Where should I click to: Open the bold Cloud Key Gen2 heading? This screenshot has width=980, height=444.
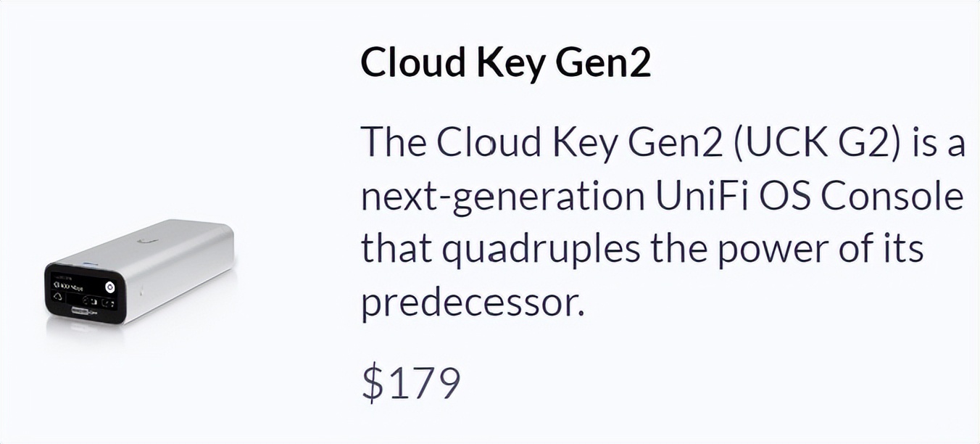(x=505, y=63)
